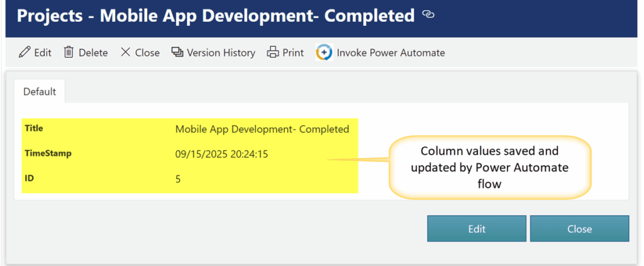Click the trash can Delete icon
The height and width of the screenshot is (266, 644).
pos(69,53)
